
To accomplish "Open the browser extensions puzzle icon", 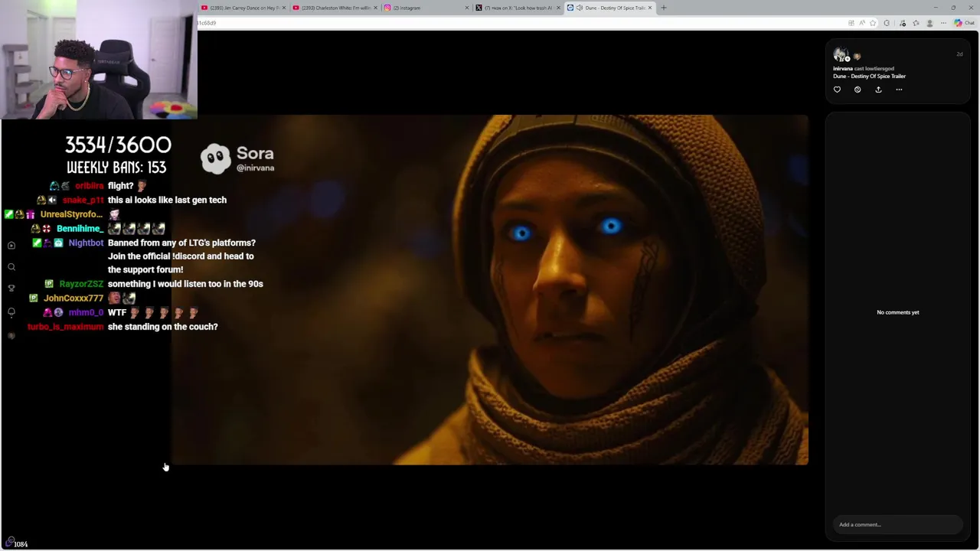I will click(x=887, y=23).
